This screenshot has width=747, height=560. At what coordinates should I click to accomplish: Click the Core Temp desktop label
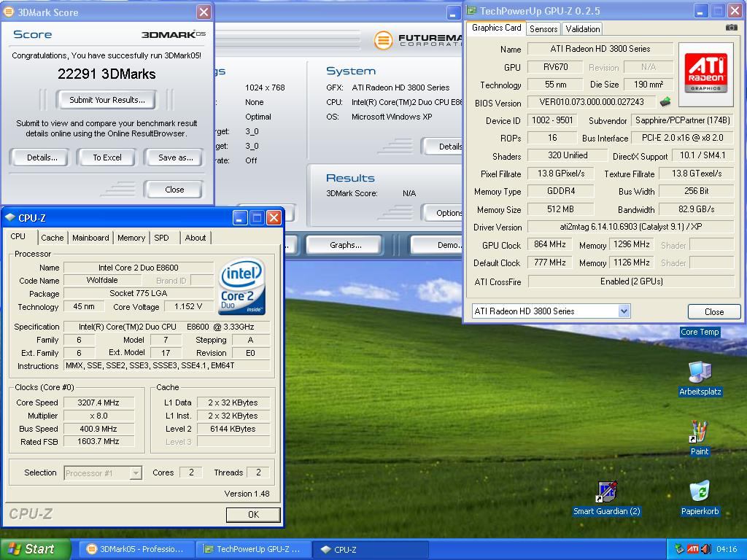click(700, 332)
